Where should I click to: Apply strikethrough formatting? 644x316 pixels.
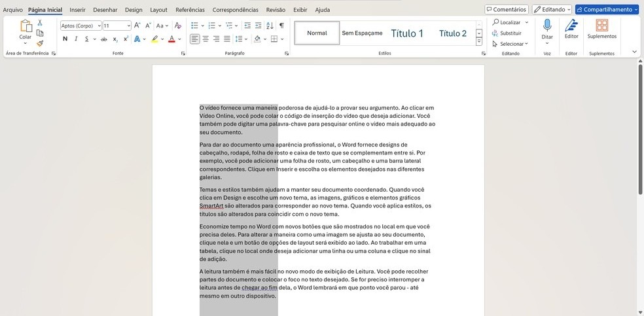[x=104, y=39]
